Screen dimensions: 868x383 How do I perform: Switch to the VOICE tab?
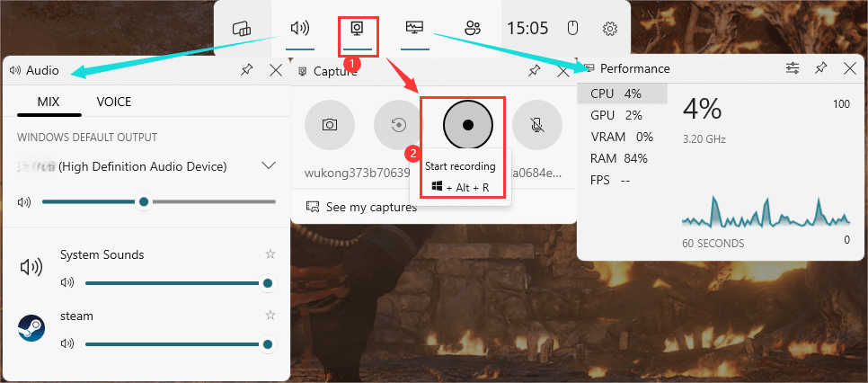coord(114,102)
